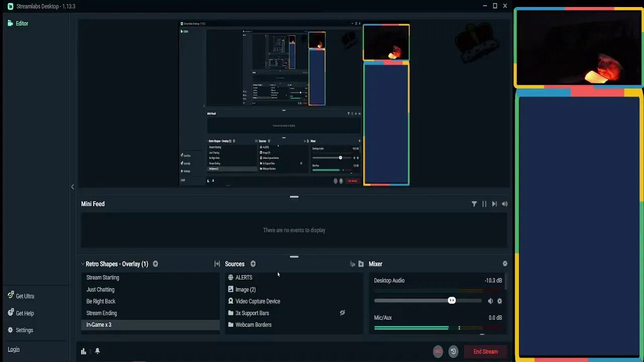This screenshot has width=644, height=362.
Task: Start recording with REC button
Action: (x=438, y=352)
